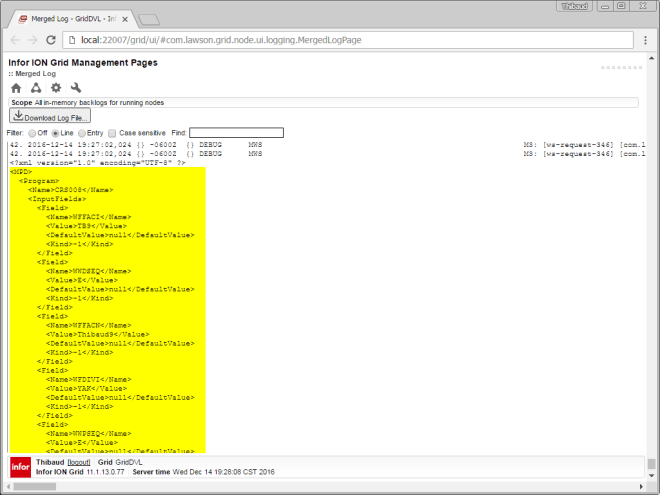Select the Merged Log browser tab

pyautogui.click(x=70, y=18)
